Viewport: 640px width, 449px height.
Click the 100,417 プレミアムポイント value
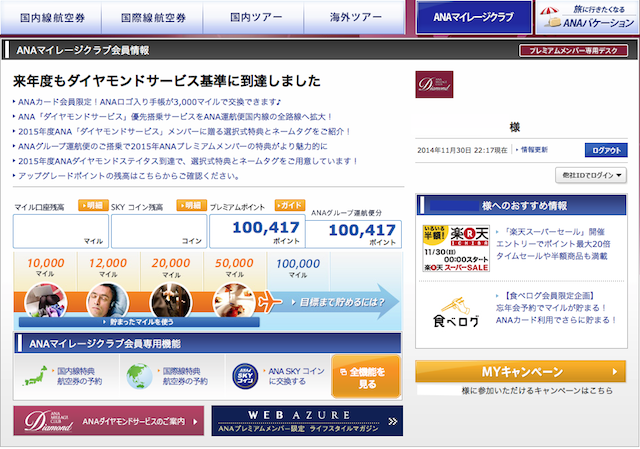click(266, 227)
